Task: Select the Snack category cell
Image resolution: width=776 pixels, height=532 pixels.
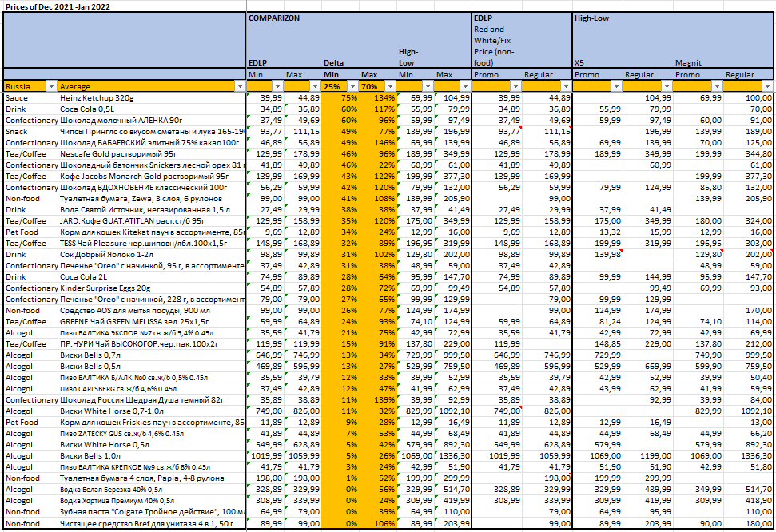Action: tap(30, 132)
